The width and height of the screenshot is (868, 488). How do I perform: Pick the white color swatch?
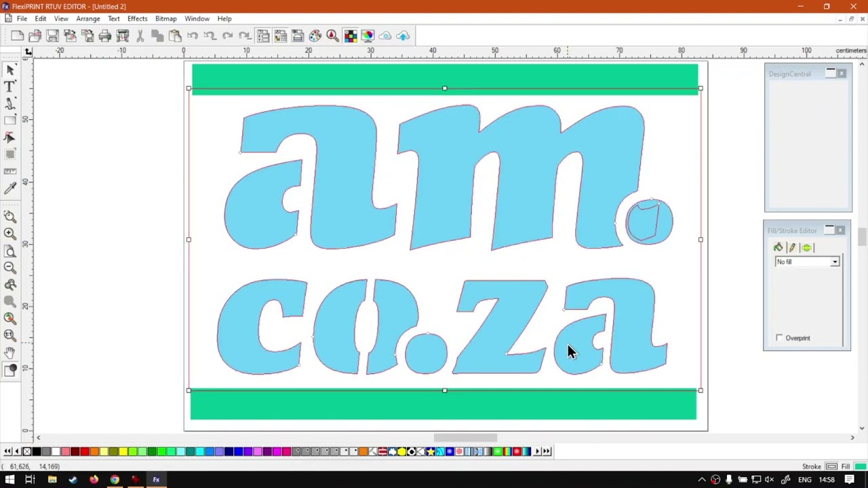click(56, 451)
